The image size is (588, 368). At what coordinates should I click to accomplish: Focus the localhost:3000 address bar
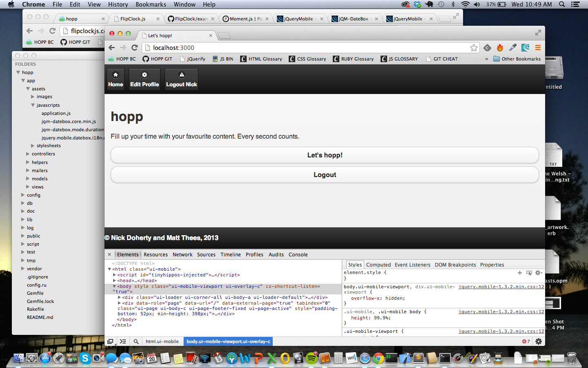[310, 48]
